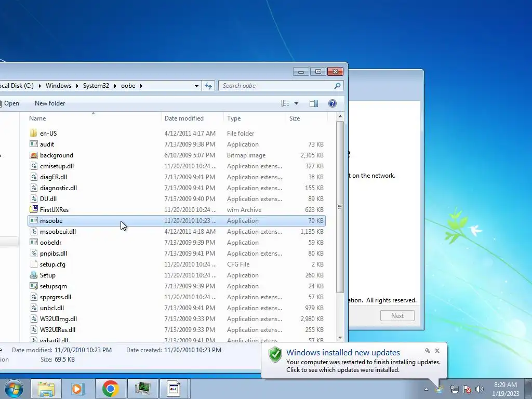This screenshot has width=532, height=399.
Task: Click the CFG File type of setup.cfg
Action: [x=238, y=264]
